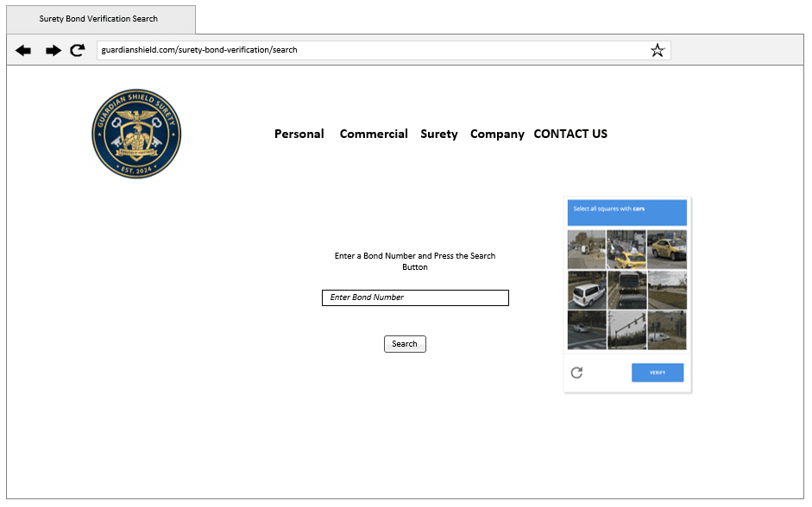
Task: Click the captcha VERIFY button
Action: pyautogui.click(x=657, y=372)
